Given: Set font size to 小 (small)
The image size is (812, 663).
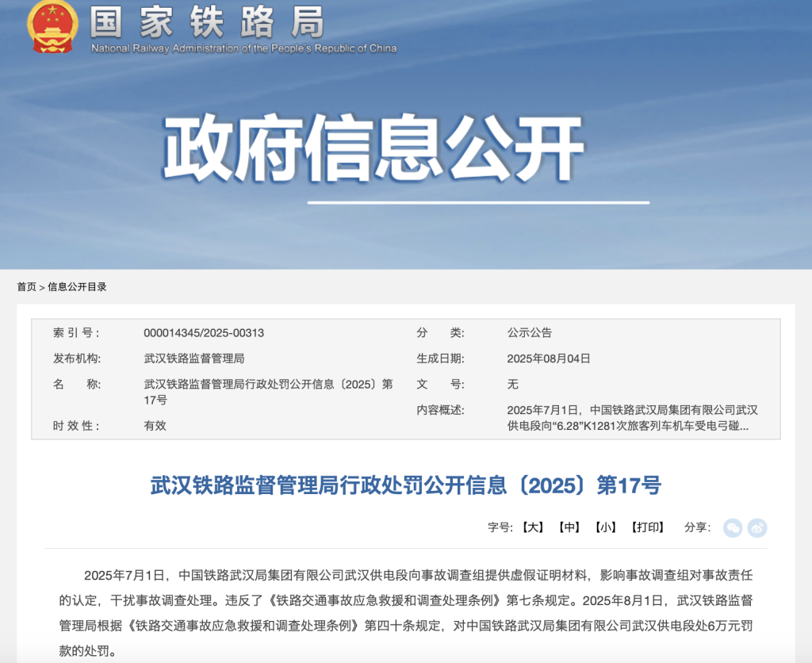Looking at the screenshot, I should coord(606,527).
